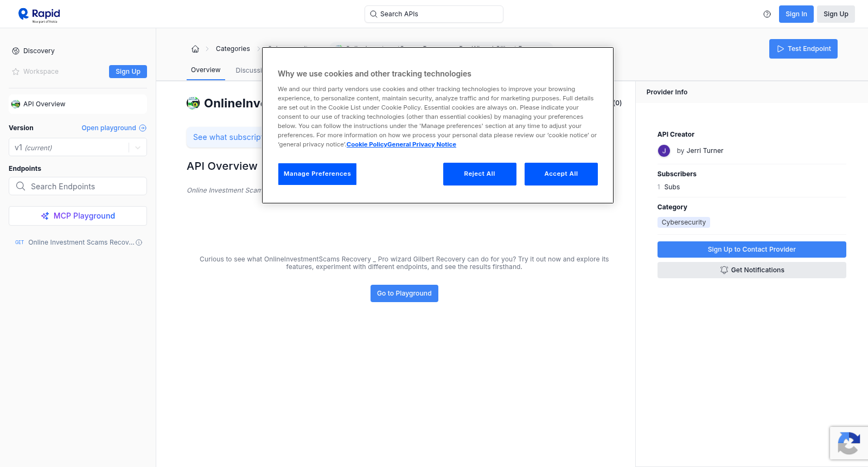Open the MCP Playground
This screenshot has height=467, width=868.
click(78, 216)
